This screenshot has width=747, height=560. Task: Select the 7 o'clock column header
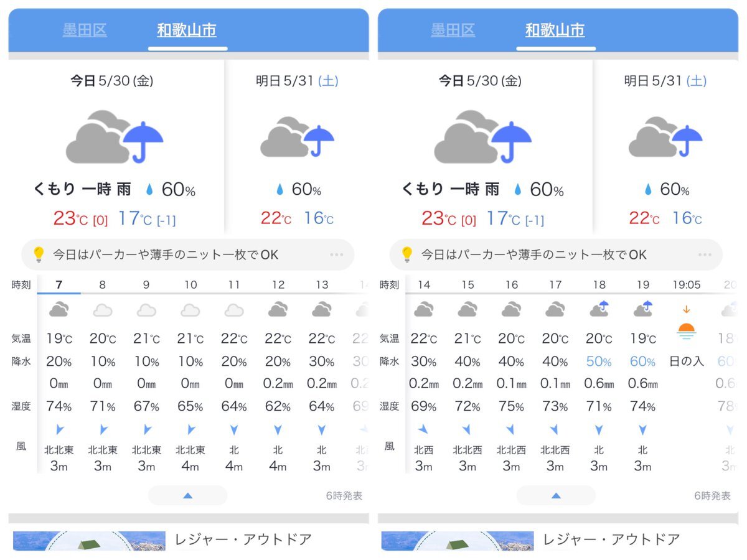pyautogui.click(x=59, y=285)
